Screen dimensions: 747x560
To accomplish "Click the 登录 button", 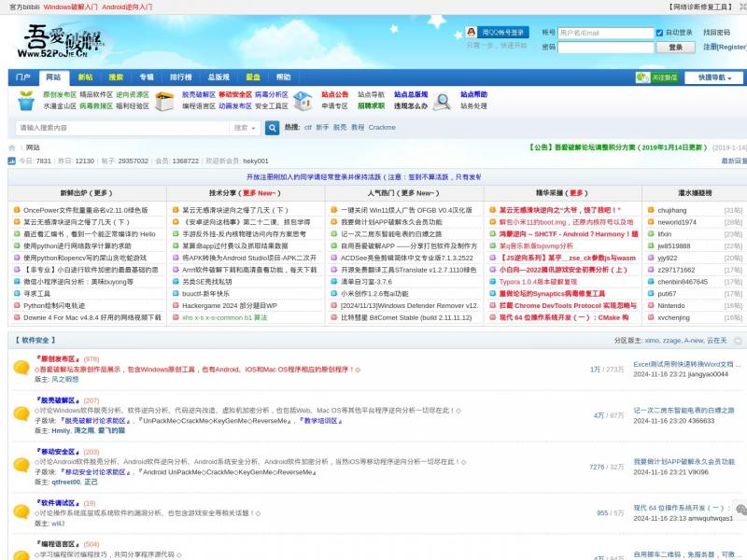I will tap(675, 48).
